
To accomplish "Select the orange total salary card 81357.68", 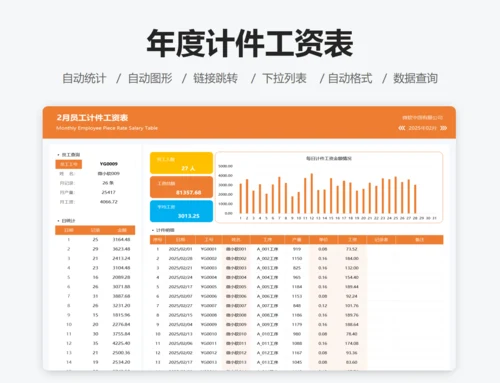I will pos(181,187).
